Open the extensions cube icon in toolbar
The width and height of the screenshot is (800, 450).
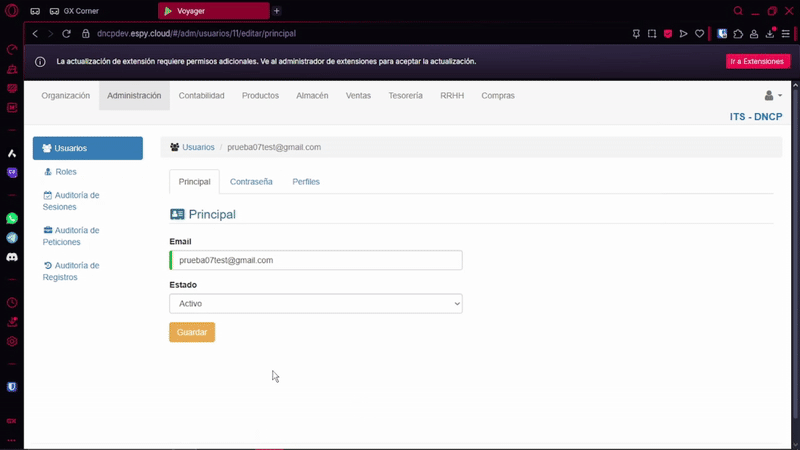click(738, 33)
